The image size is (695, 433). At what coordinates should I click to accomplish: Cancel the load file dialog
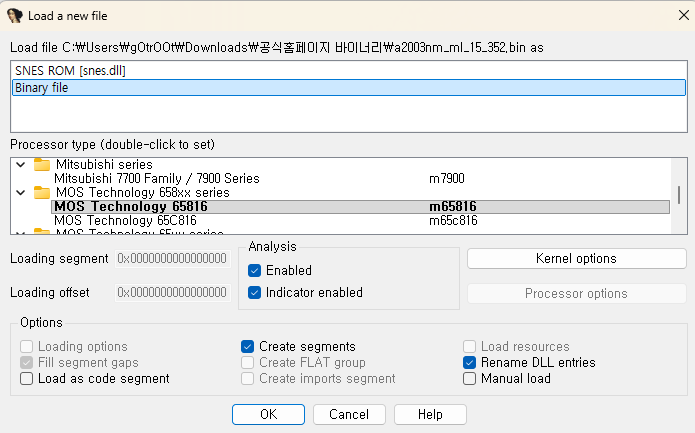click(349, 414)
